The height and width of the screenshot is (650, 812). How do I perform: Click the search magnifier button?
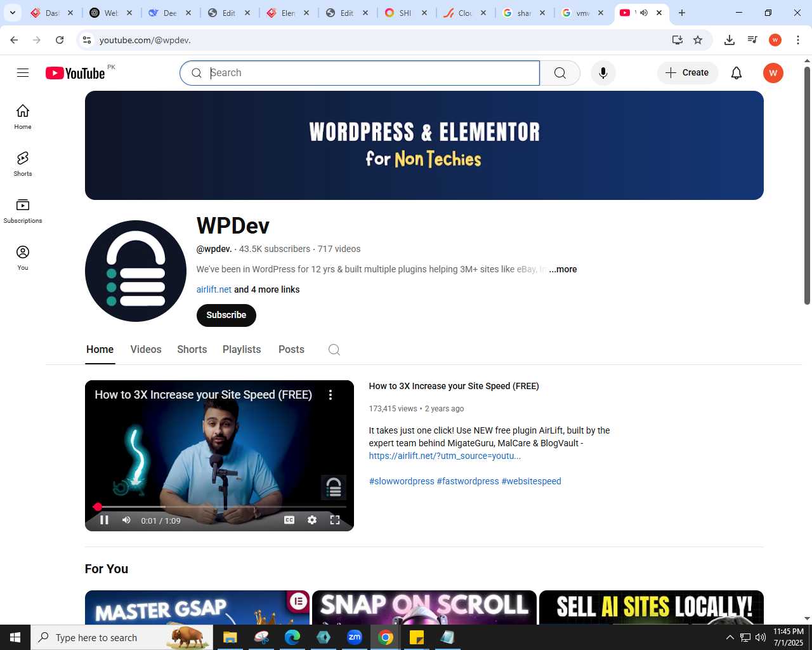(560, 73)
